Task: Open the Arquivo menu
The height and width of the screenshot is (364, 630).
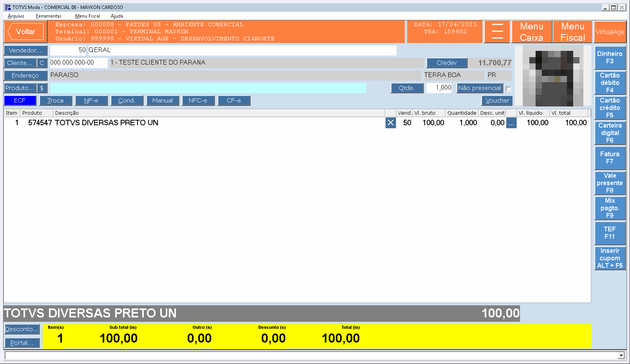Action: tap(16, 16)
